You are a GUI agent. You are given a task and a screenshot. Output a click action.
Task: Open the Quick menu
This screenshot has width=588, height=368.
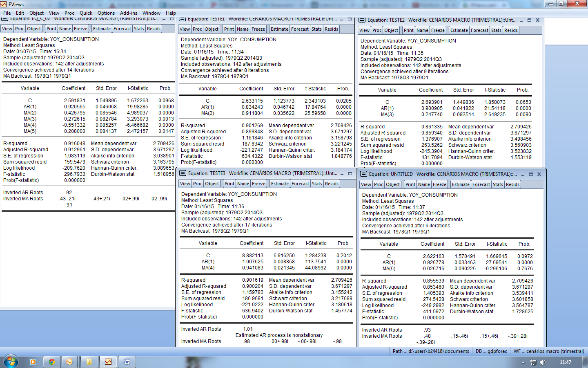point(86,13)
